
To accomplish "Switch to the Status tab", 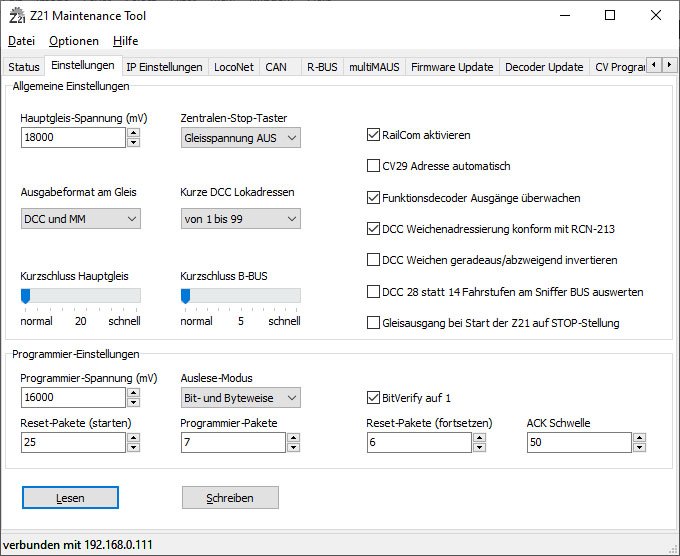I will click(x=24, y=67).
